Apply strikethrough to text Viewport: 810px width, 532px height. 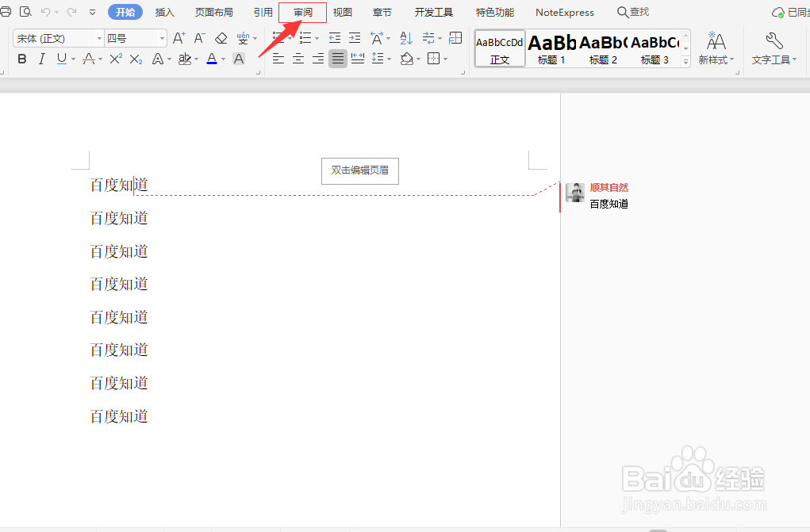[89, 59]
